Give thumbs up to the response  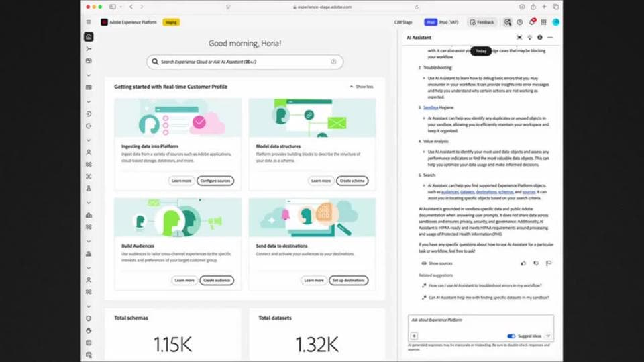pyautogui.click(x=523, y=263)
